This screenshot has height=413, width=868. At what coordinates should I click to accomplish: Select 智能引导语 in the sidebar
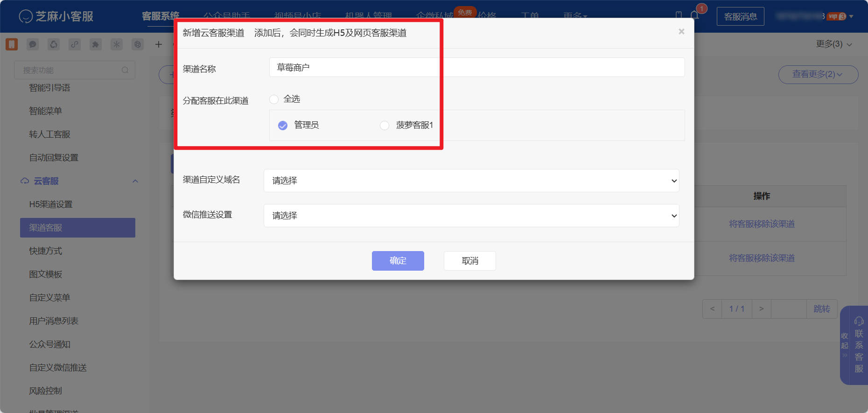tap(49, 88)
